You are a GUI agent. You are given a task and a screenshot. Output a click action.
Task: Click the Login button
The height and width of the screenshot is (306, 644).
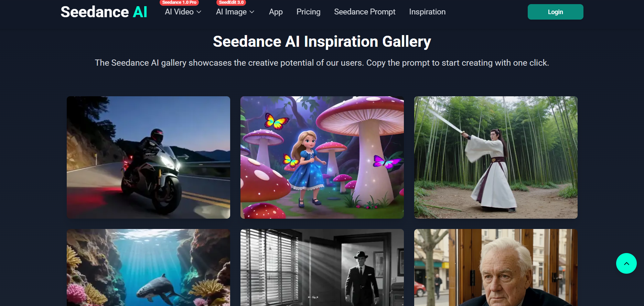tap(556, 12)
